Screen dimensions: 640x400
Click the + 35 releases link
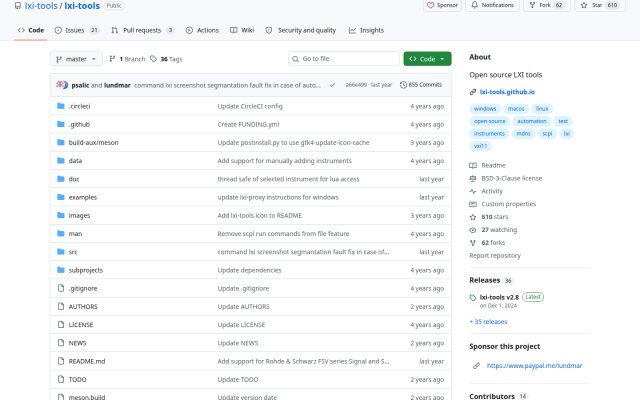point(488,322)
